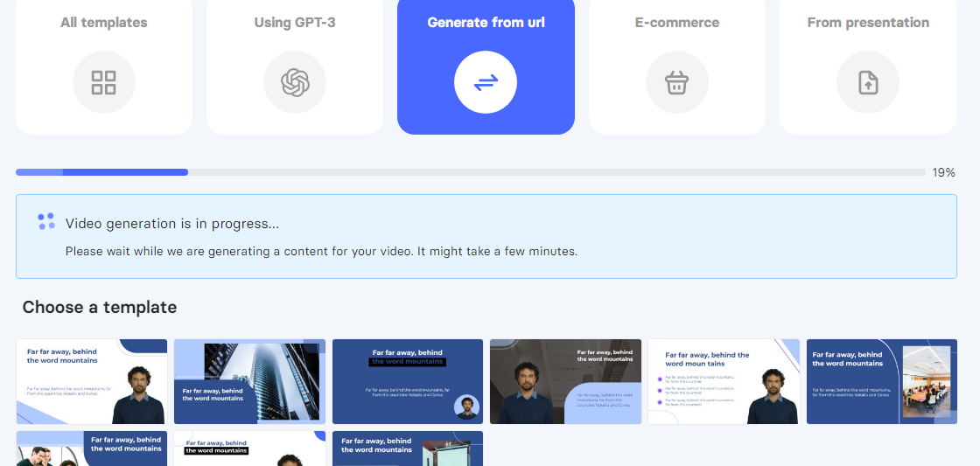980x466 pixels.
Task: Choose the blue template with office meeting photo
Action: [882, 382]
